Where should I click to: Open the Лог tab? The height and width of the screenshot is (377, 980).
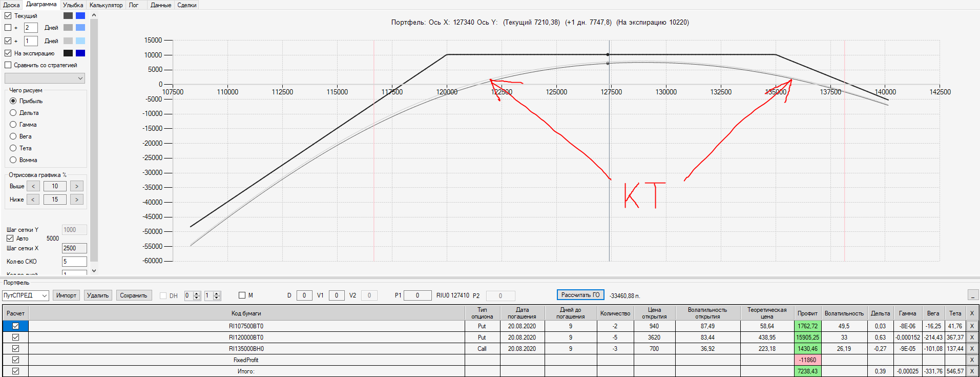[x=134, y=5]
